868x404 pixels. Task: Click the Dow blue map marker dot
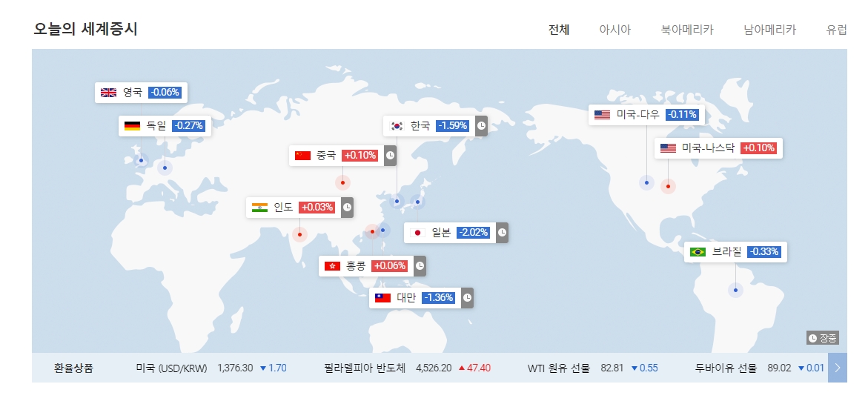(646, 182)
